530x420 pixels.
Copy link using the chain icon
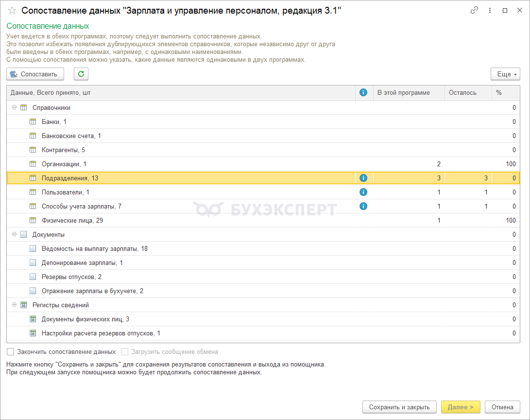click(x=474, y=11)
